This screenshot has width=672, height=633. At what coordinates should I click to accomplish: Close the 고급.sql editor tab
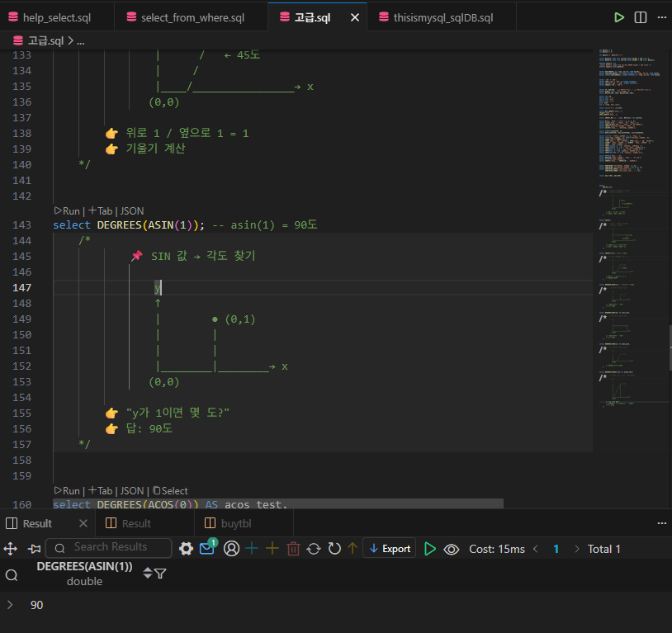[x=355, y=17]
